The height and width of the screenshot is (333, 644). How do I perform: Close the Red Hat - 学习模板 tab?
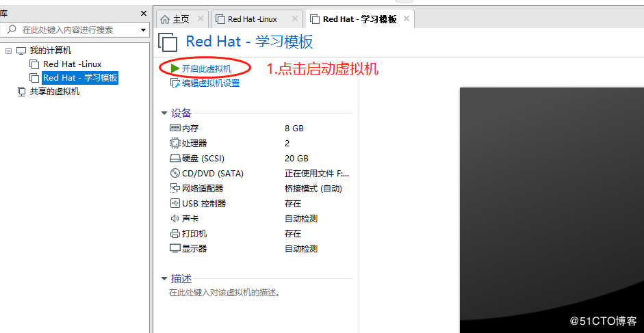[x=407, y=18]
